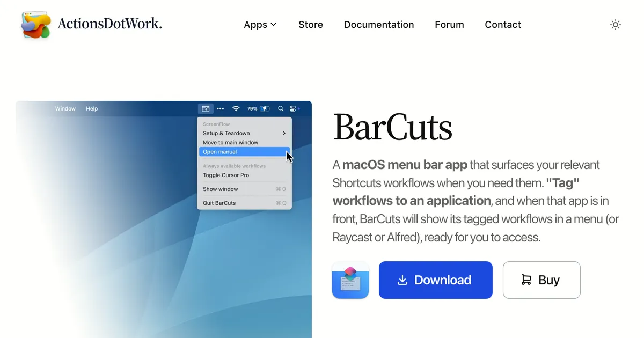644x338 pixels.
Task: Click the blue Download button
Action: [436, 280]
